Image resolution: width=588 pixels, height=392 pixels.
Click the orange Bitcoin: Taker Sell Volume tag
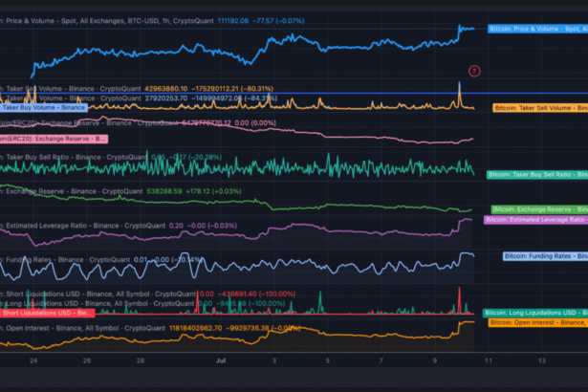click(x=538, y=109)
